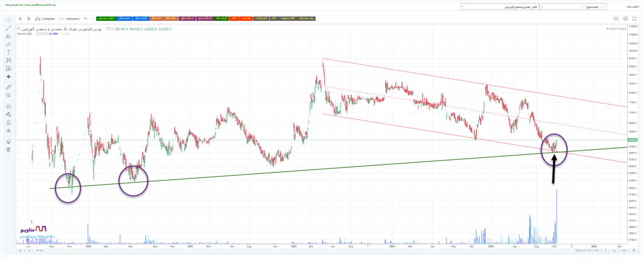Enter fullscreen mode for the chart
This screenshot has width=644, height=267.
click(634, 19)
